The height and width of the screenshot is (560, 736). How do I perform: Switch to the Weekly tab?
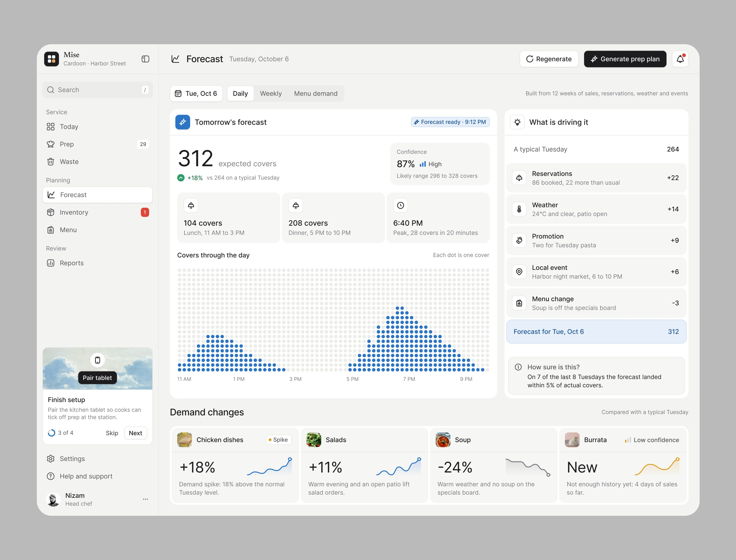coord(271,94)
